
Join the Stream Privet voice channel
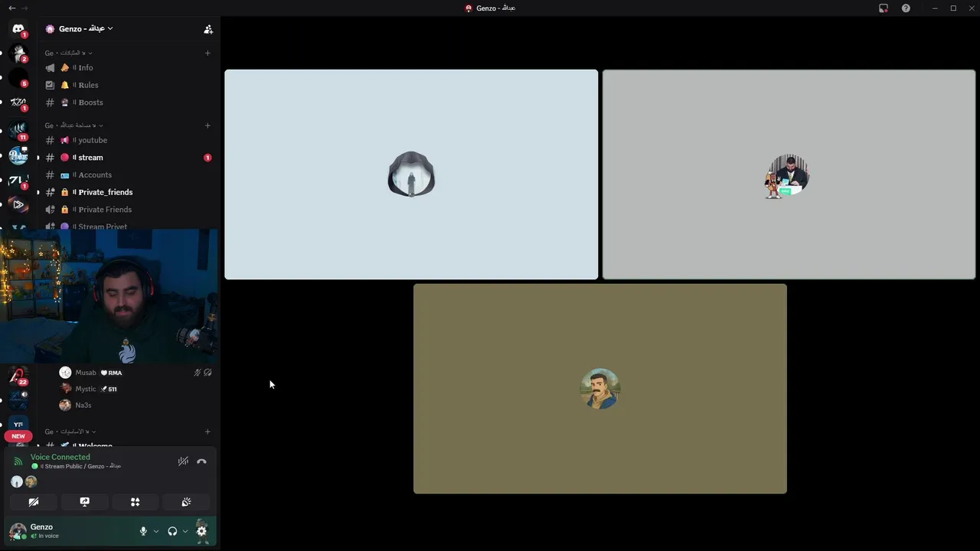(x=128, y=226)
